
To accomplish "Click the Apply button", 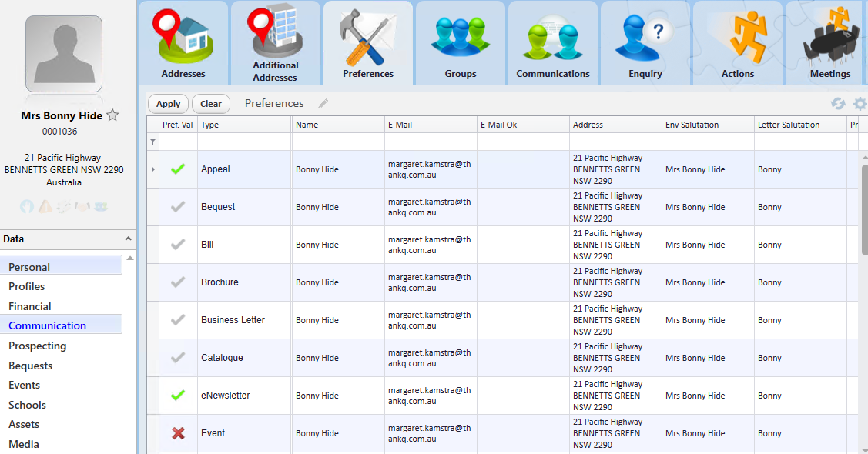I will point(168,103).
